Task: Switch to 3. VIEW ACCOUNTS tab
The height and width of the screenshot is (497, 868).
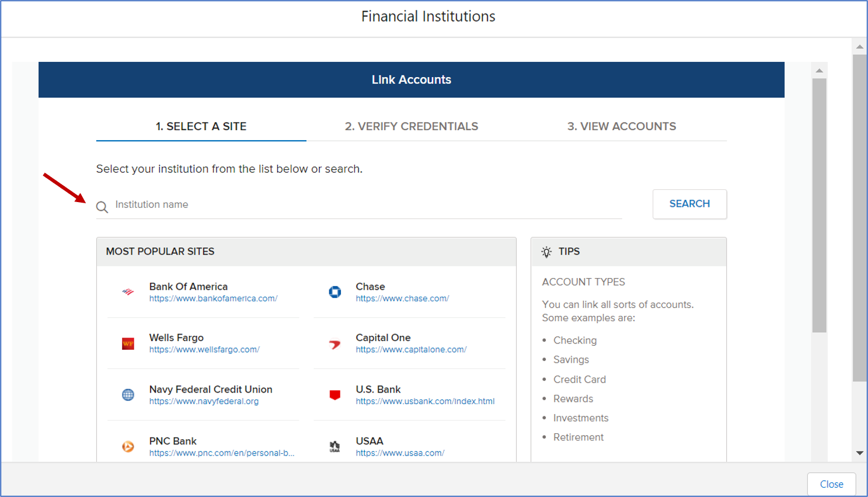Action: click(622, 126)
